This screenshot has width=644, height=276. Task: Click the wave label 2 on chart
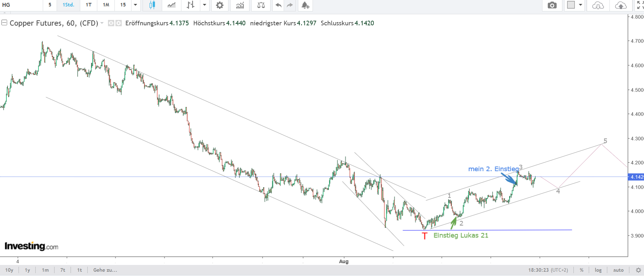[x=461, y=223]
